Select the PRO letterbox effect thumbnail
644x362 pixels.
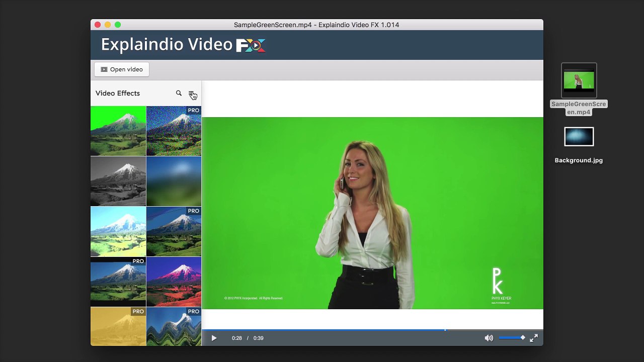coord(118,282)
